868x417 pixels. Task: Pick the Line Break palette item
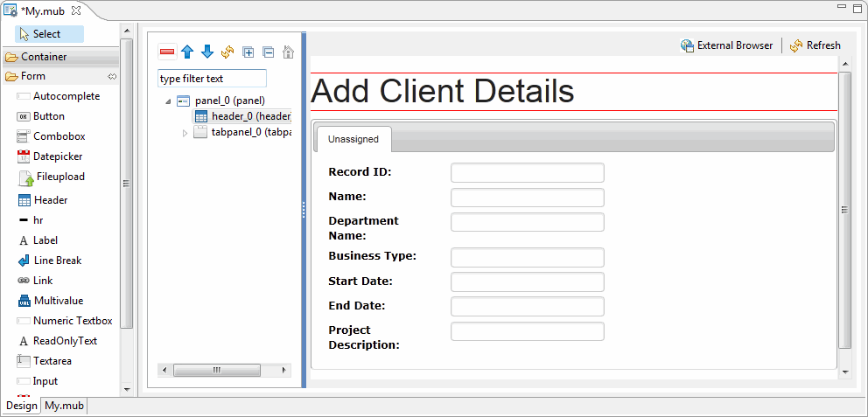pyautogui.click(x=49, y=261)
